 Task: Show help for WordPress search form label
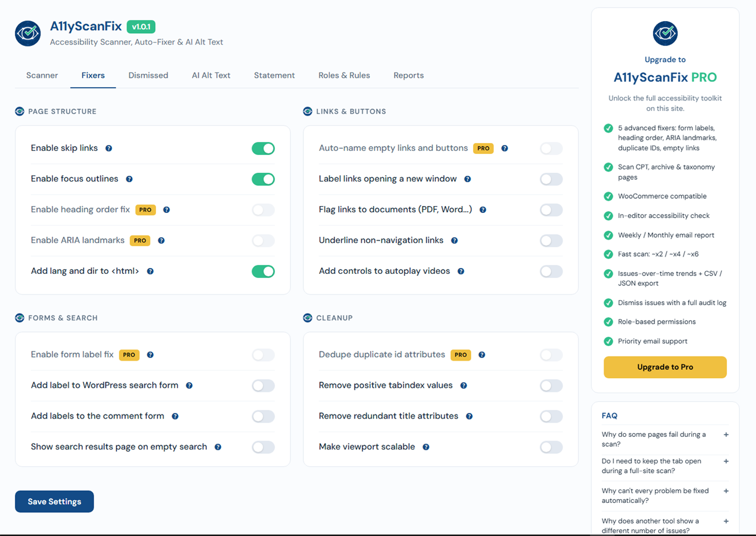pyautogui.click(x=189, y=385)
